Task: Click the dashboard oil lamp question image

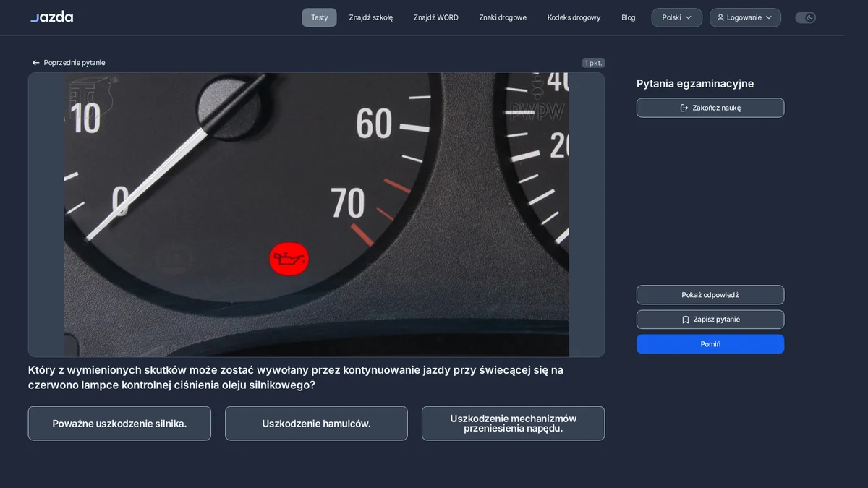Action: click(x=316, y=215)
